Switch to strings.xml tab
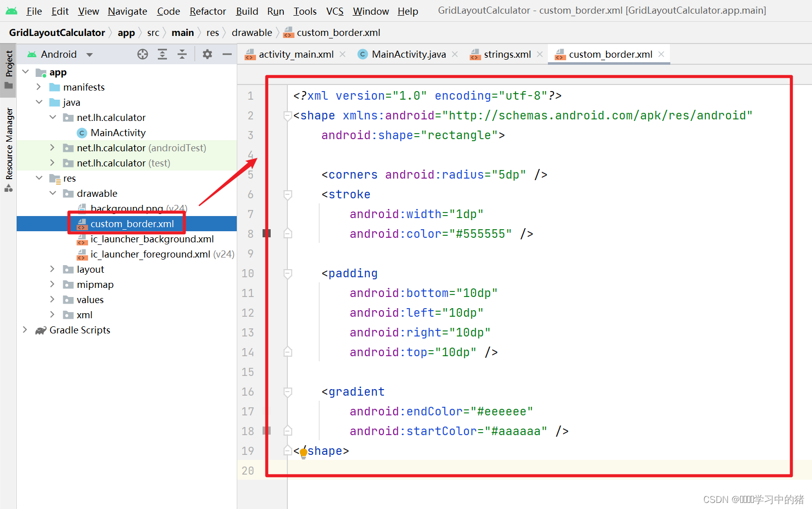 click(507, 54)
